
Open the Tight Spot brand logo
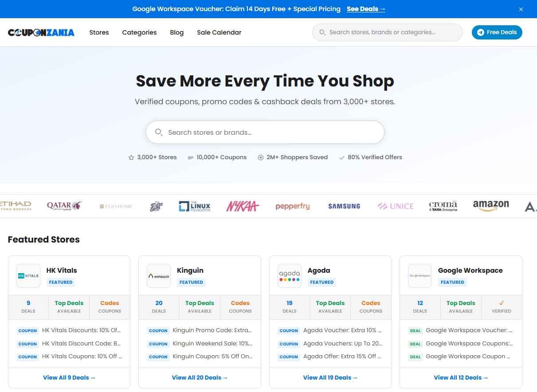click(156, 206)
